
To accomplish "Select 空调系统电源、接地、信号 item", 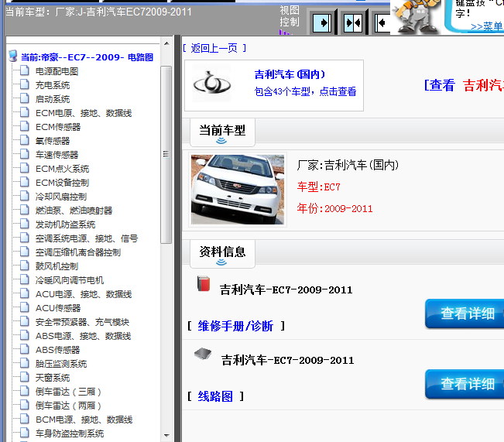I will [87, 238].
